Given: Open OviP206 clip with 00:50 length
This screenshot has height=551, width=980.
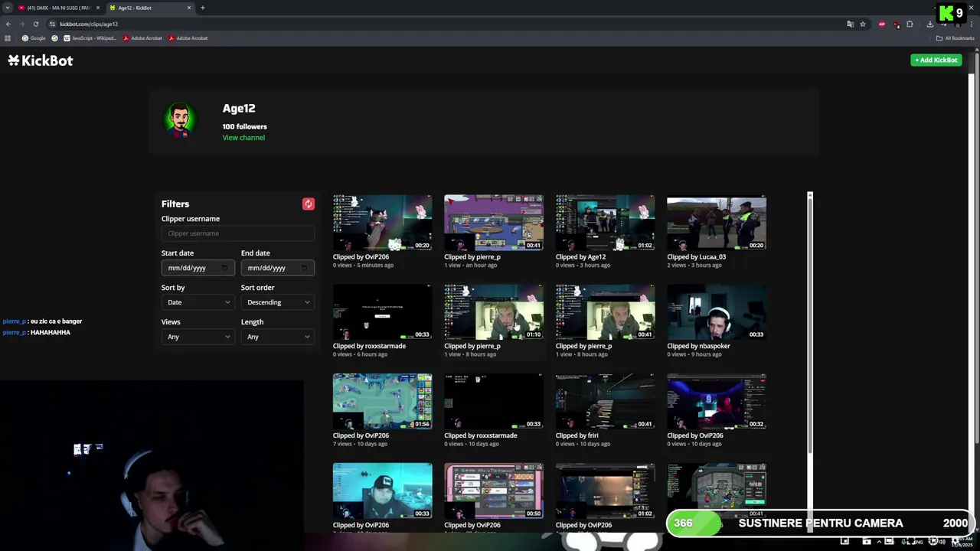Looking at the screenshot, I should coord(494,491).
